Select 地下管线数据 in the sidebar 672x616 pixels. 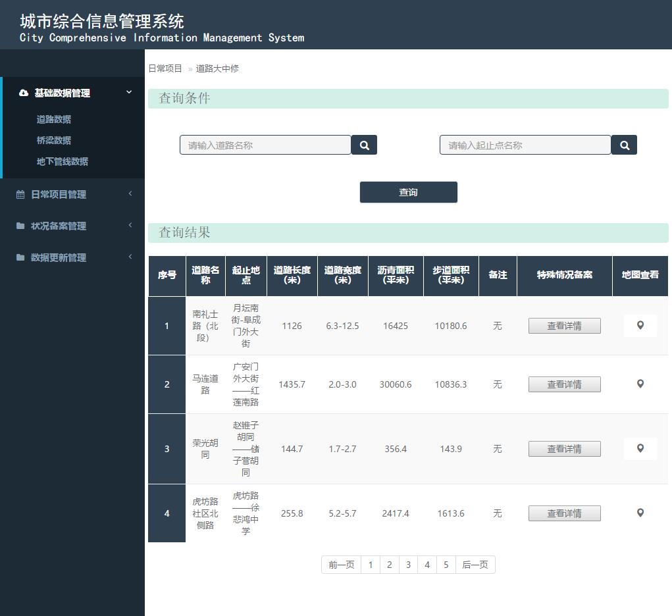tap(61, 161)
